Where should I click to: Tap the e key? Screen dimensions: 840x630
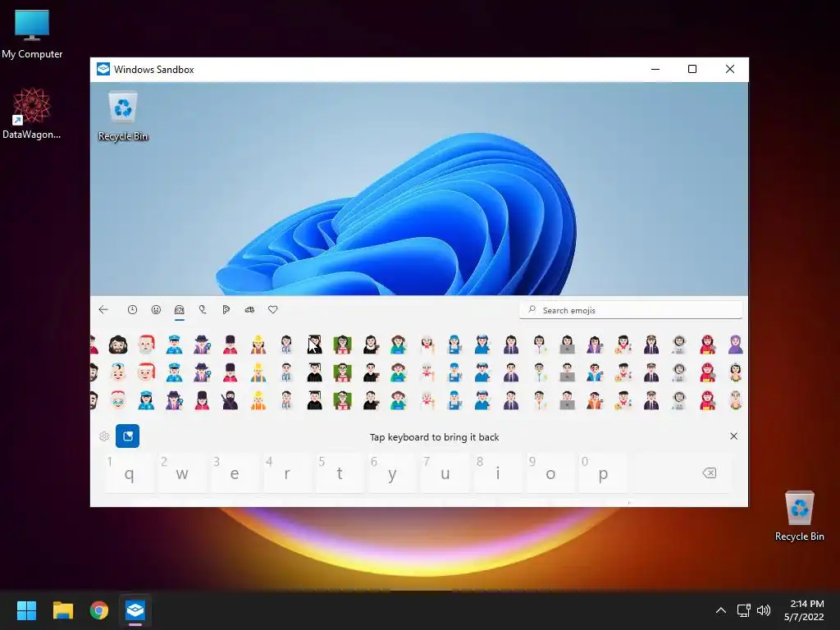point(235,473)
